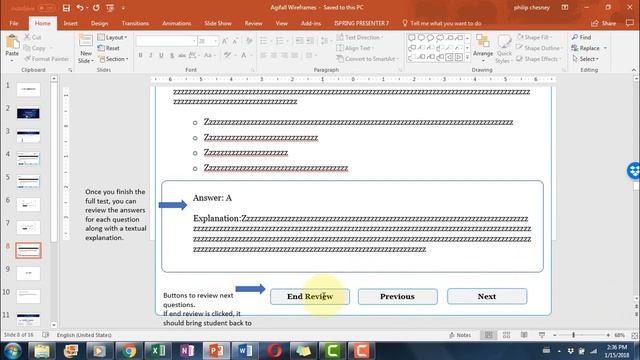640x360 pixels.
Task: Open Excel from taskbar
Action: pos(158,351)
